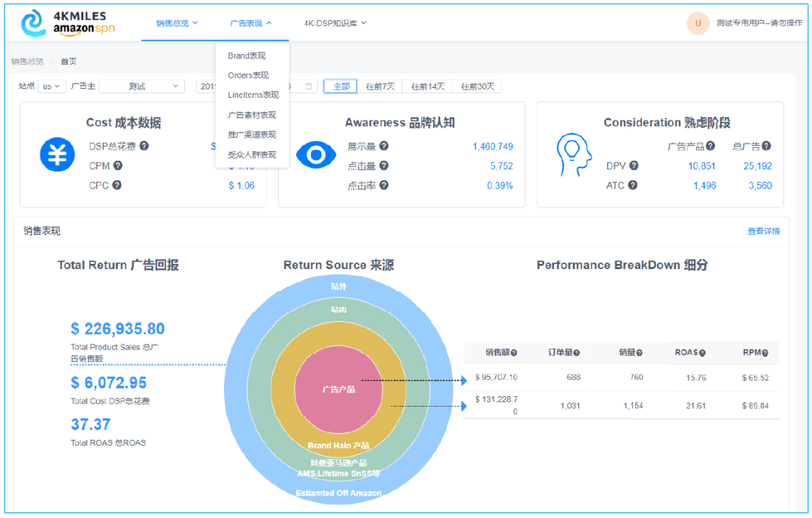This screenshot has height=518, width=812.
Task: Open the 查看详情 link
Action: click(x=763, y=231)
